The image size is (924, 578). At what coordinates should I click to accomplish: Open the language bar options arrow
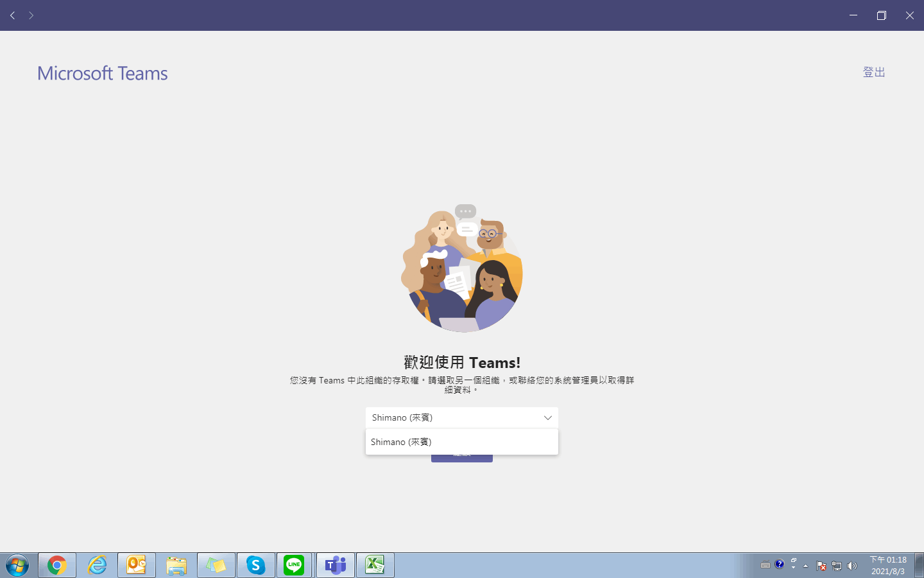(x=794, y=568)
